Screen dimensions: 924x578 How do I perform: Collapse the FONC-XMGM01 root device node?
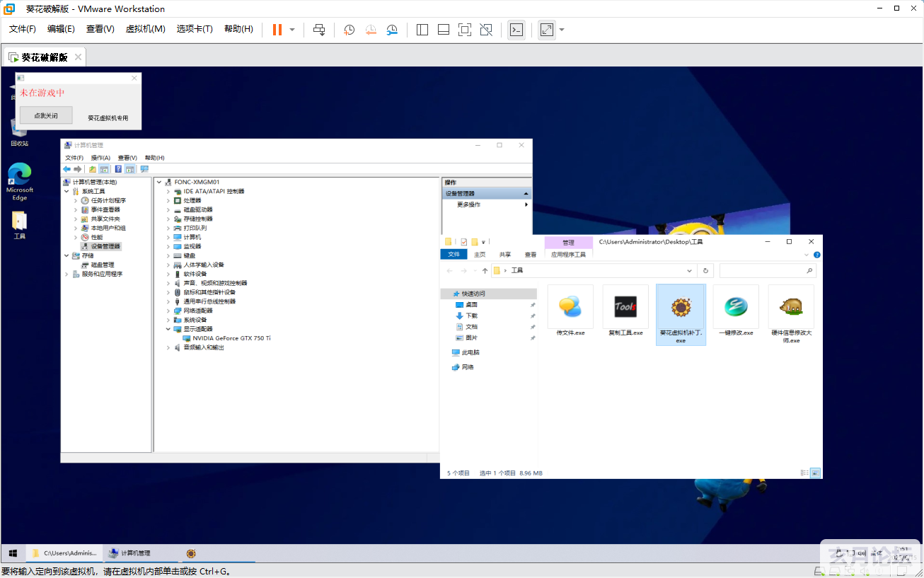(x=159, y=182)
